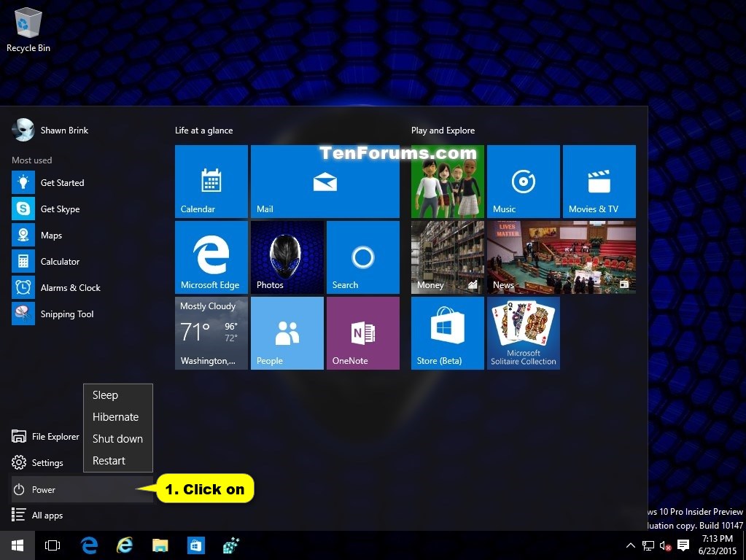746x560 pixels.
Task: Open the Store (Beta) tile
Action: pyautogui.click(x=446, y=332)
